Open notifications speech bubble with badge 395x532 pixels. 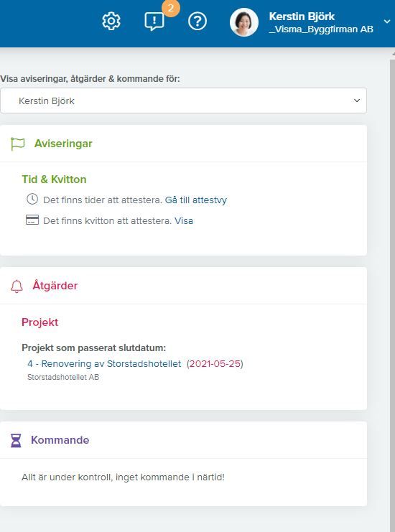[x=154, y=22]
